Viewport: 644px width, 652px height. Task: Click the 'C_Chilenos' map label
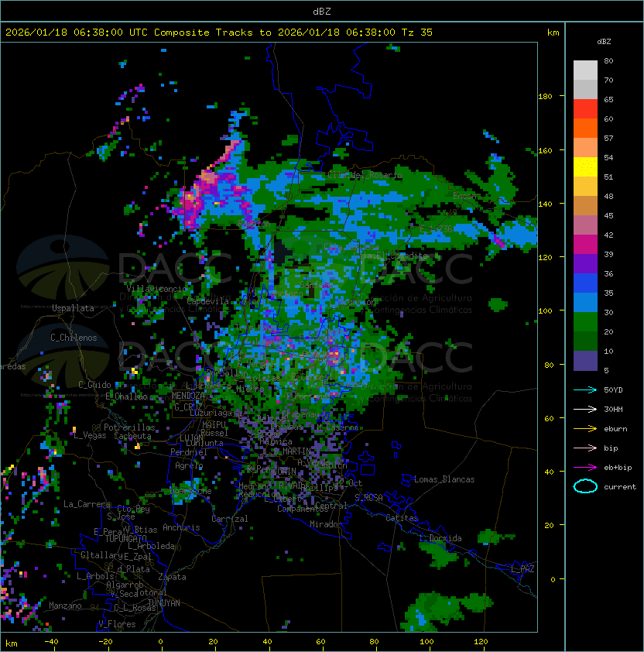point(74,338)
